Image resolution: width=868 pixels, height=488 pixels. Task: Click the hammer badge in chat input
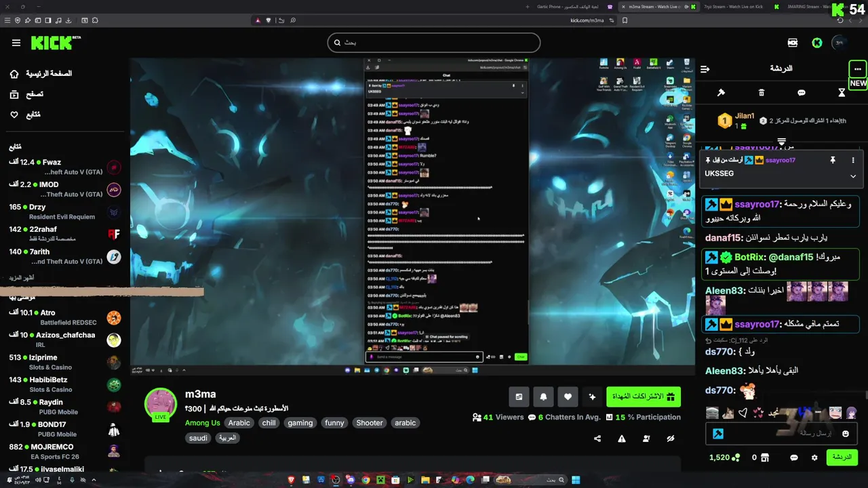718,434
